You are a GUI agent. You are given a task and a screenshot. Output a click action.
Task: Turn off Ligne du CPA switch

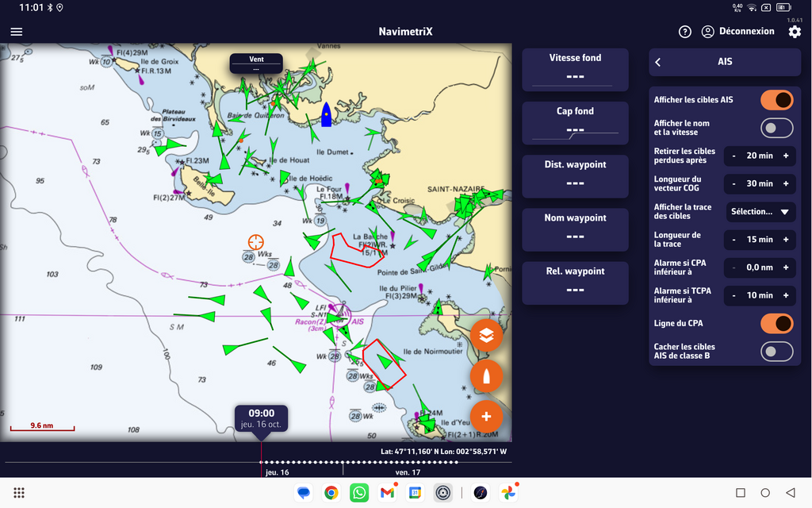(776, 323)
